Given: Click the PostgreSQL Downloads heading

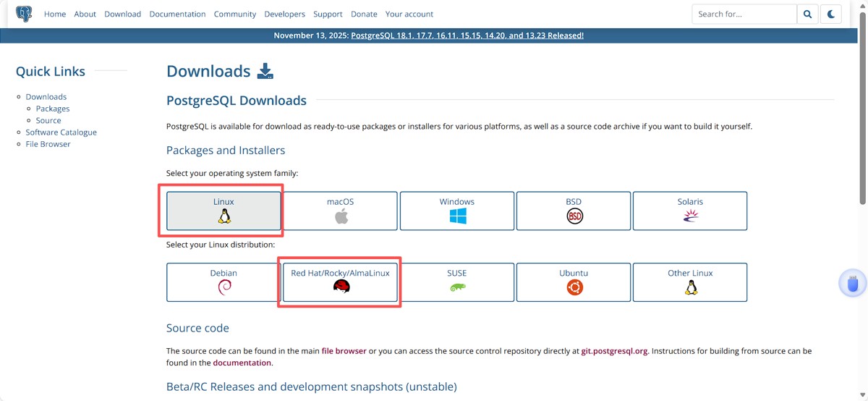Looking at the screenshot, I should [x=237, y=101].
